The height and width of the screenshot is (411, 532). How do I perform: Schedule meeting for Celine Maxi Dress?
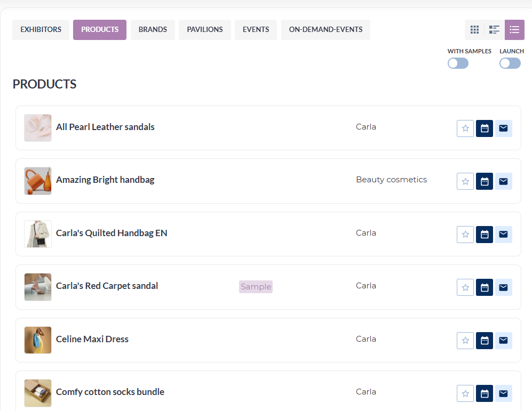tap(485, 341)
